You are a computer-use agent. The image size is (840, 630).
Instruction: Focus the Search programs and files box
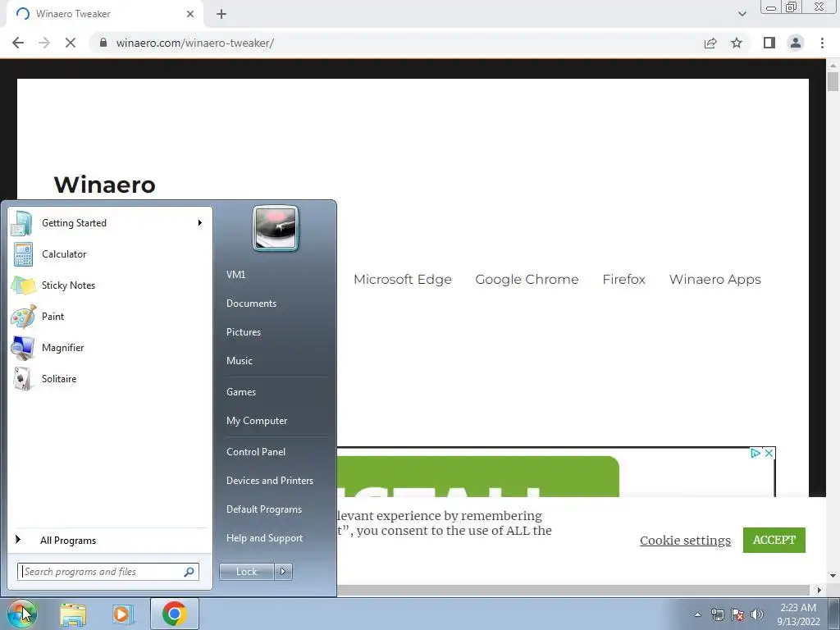pyautogui.click(x=108, y=572)
